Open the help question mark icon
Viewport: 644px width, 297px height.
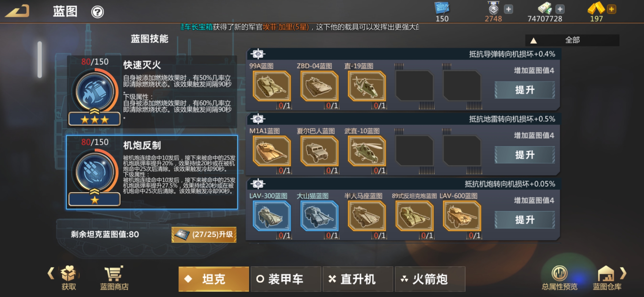(97, 12)
